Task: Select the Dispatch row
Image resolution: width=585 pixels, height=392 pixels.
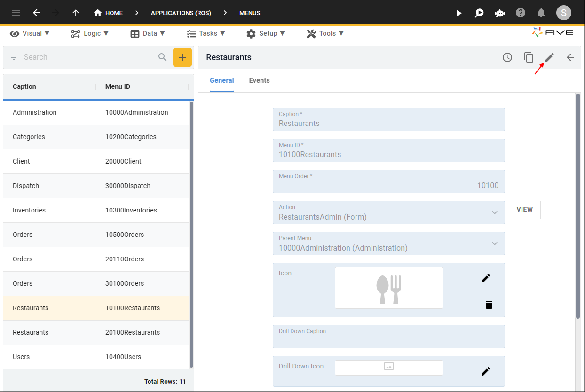Action: coord(96,186)
